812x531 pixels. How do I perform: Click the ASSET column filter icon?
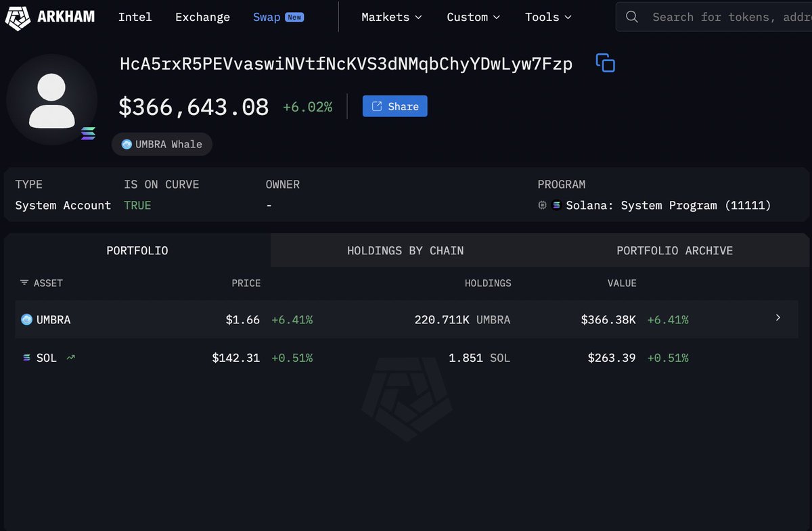pos(24,283)
